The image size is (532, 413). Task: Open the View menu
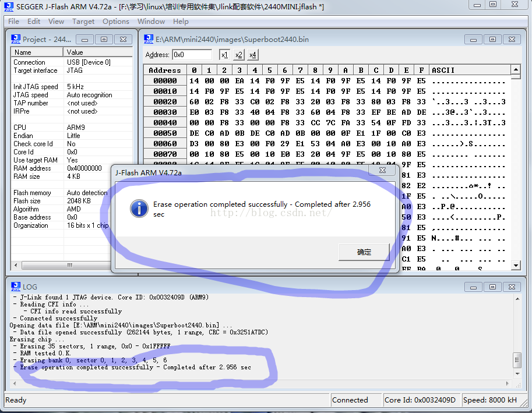(x=56, y=22)
